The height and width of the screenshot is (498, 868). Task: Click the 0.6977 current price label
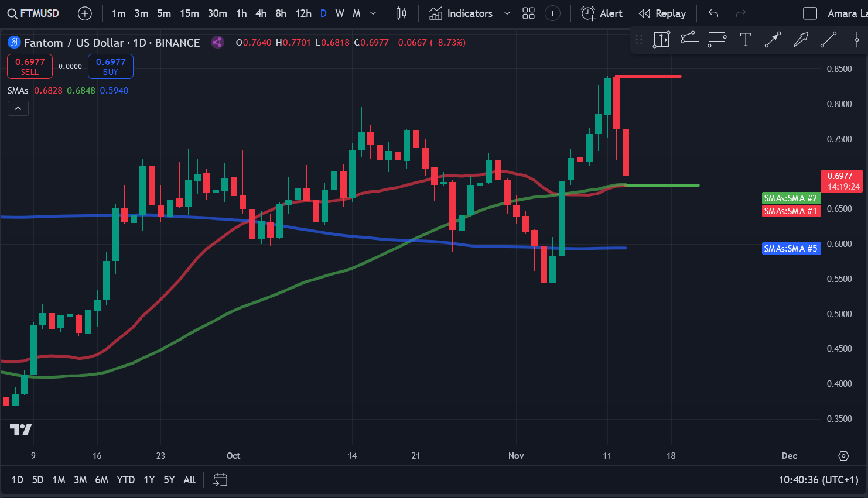click(x=841, y=181)
